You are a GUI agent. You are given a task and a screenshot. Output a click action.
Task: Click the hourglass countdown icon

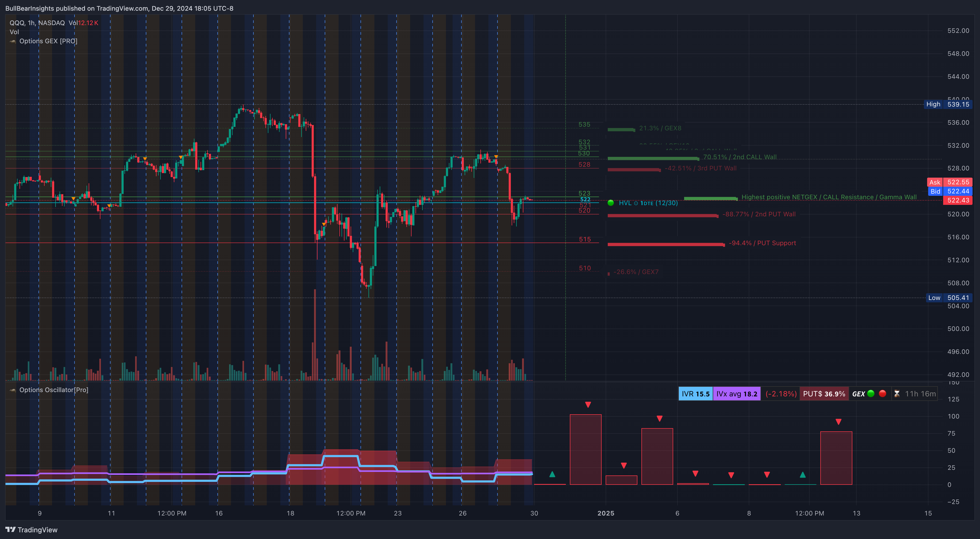897,394
